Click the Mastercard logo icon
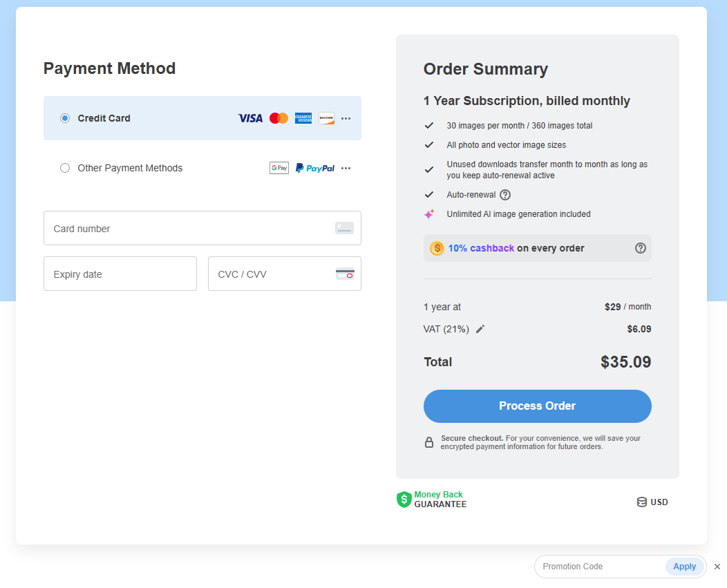Image resolution: width=727 pixels, height=588 pixels. click(278, 118)
